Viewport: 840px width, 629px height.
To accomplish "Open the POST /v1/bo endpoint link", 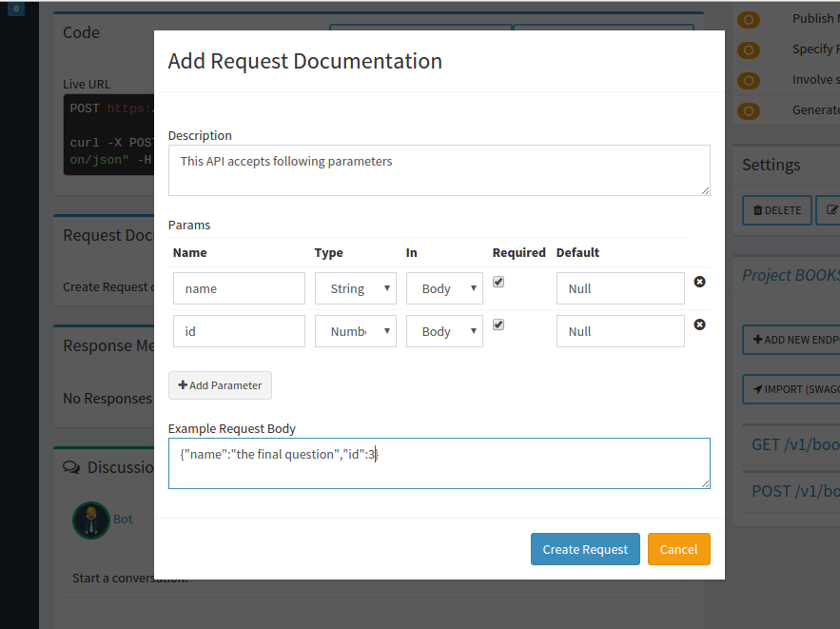I will [795, 491].
